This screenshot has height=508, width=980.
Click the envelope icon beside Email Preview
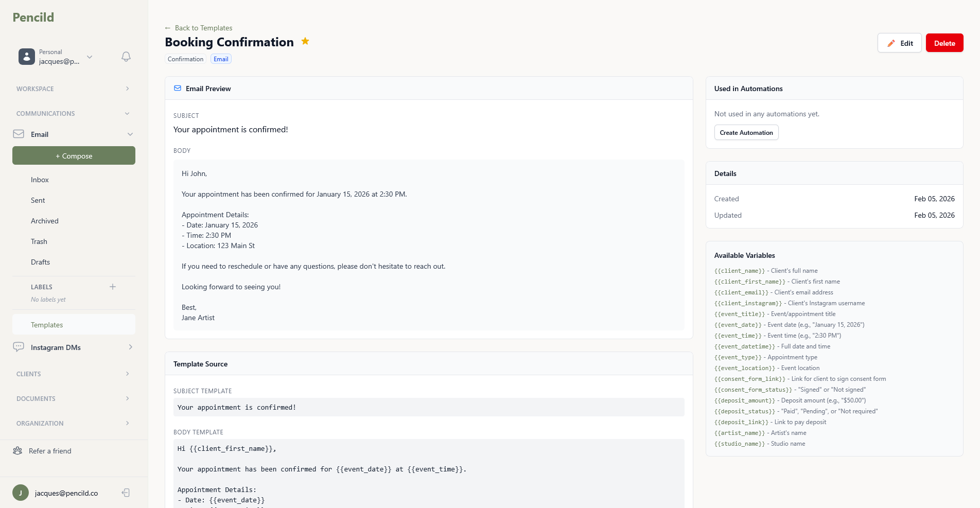pyautogui.click(x=178, y=88)
